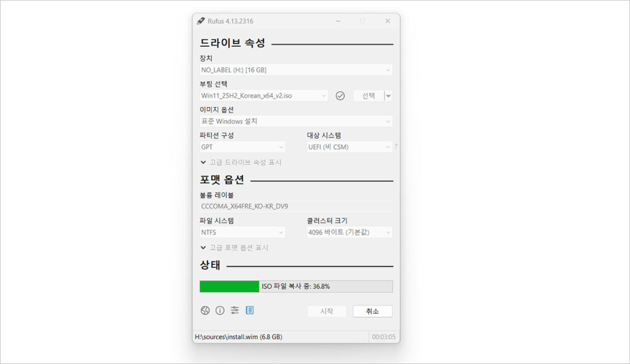Open the 부팅 선택 dropdown with the ISO filename
This screenshot has height=364, width=630.
click(x=263, y=96)
